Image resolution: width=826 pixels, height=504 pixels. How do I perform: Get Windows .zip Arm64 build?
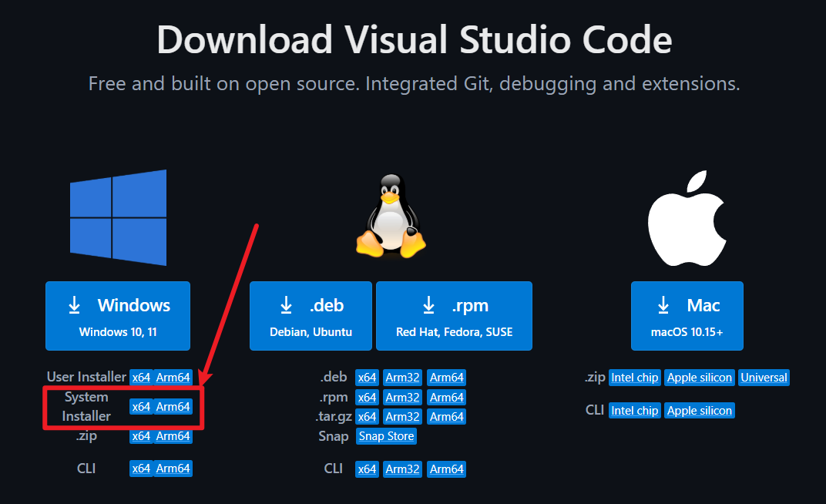pyautogui.click(x=173, y=436)
